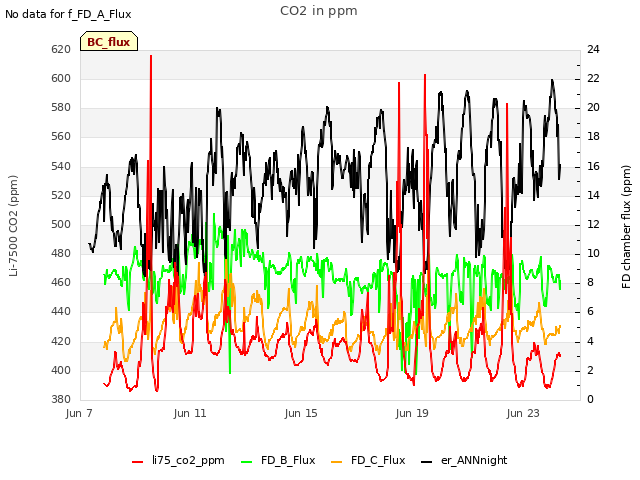The height and width of the screenshot is (480, 640).
Task: Click the 380 left axis tick label
Action: [x=61, y=399]
